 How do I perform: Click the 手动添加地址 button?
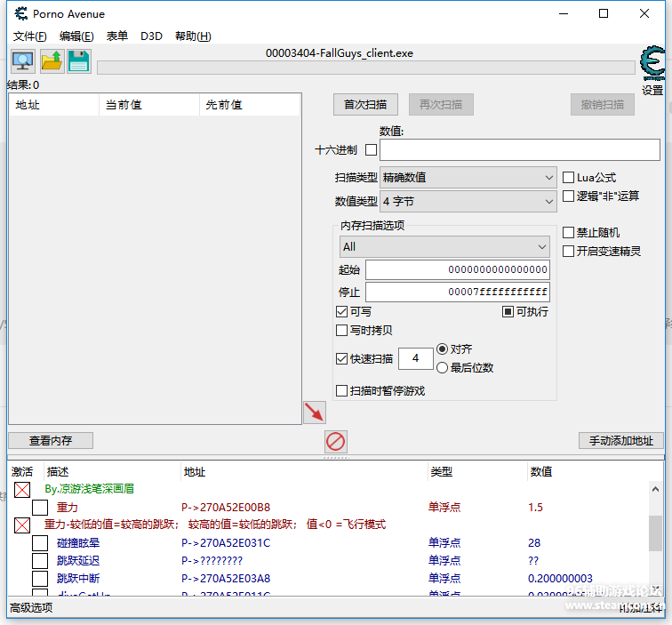620,440
